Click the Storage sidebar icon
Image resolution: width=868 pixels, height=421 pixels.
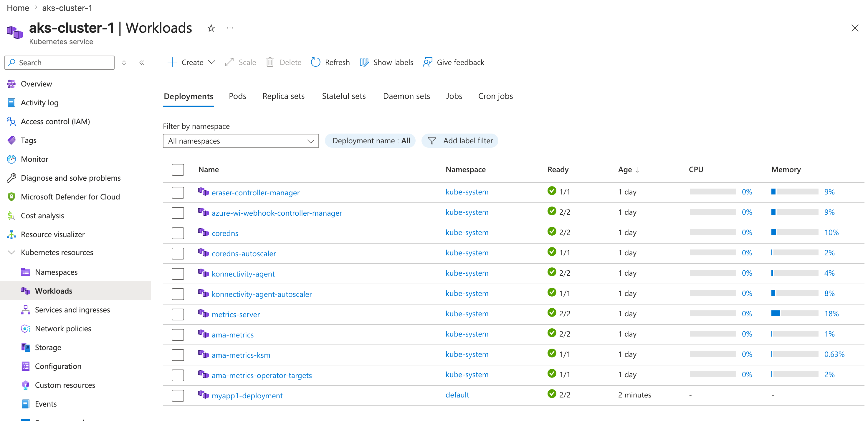pos(26,347)
